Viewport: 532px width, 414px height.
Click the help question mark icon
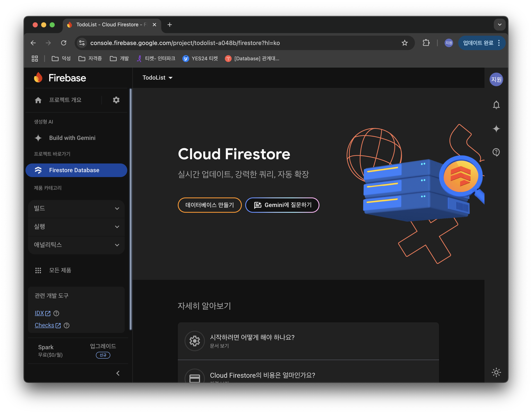pyautogui.click(x=496, y=152)
